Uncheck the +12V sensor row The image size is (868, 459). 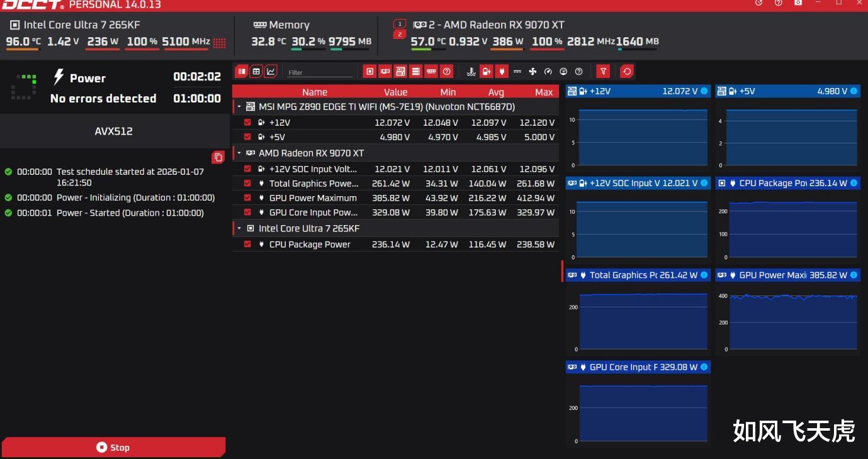click(x=247, y=123)
